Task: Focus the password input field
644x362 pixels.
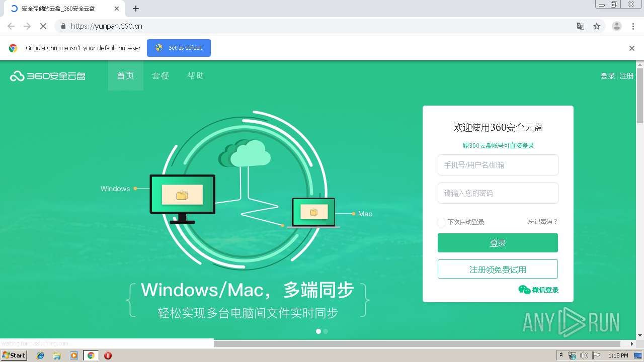Action: pyautogui.click(x=498, y=193)
